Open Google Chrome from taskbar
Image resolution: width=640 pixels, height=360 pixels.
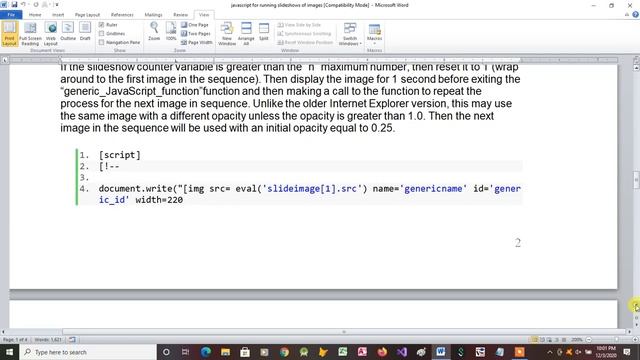coord(284,352)
